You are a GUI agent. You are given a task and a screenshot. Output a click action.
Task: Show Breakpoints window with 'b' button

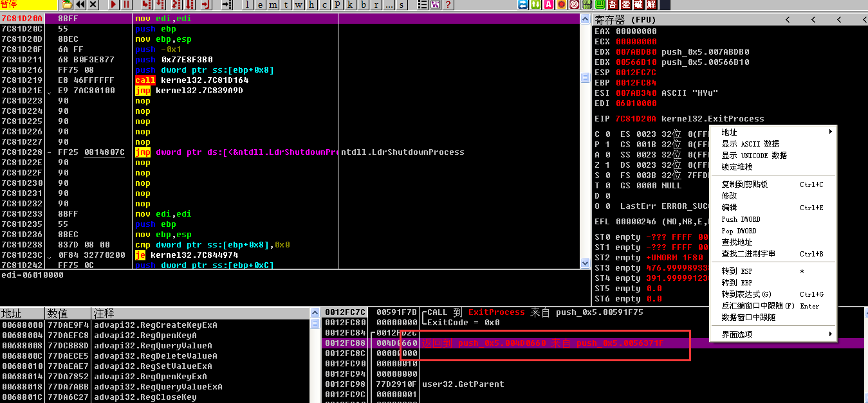tap(363, 5)
